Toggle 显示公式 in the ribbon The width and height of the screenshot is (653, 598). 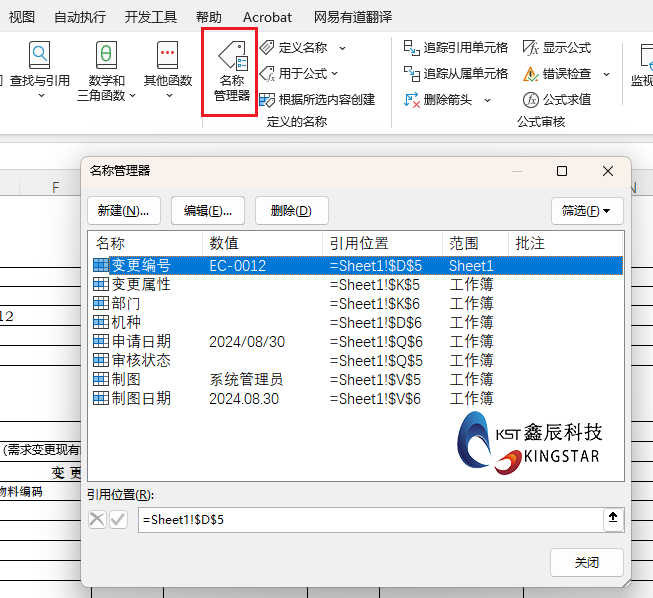(556, 47)
